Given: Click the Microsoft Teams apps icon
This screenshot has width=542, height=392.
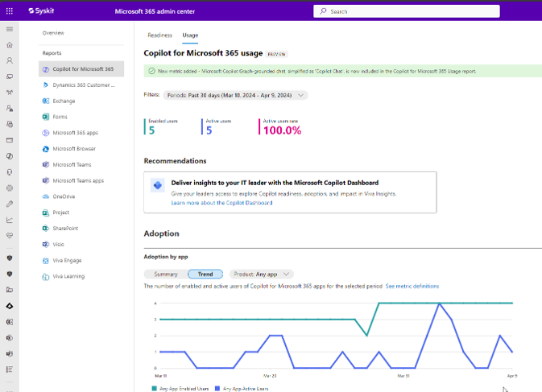Looking at the screenshot, I should coord(46,180).
